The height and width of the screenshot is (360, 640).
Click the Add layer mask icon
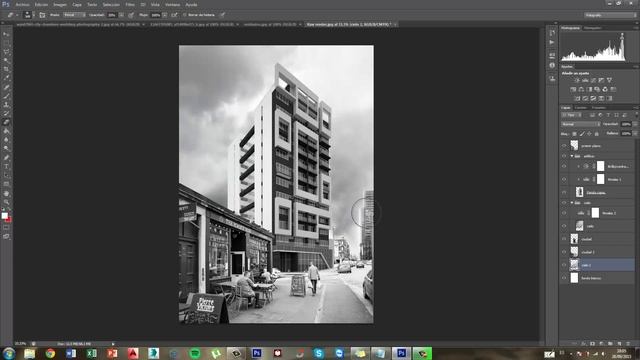click(x=592, y=344)
